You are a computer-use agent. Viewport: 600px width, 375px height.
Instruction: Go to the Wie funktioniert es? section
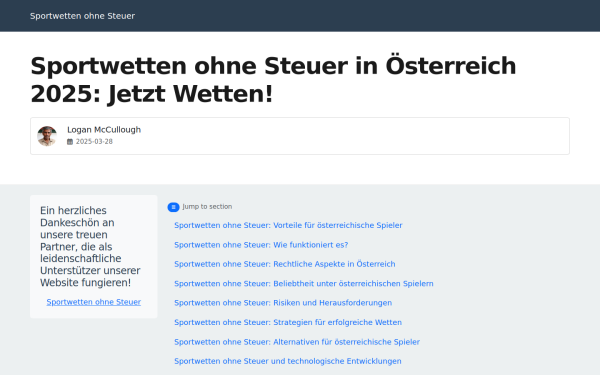(261, 245)
